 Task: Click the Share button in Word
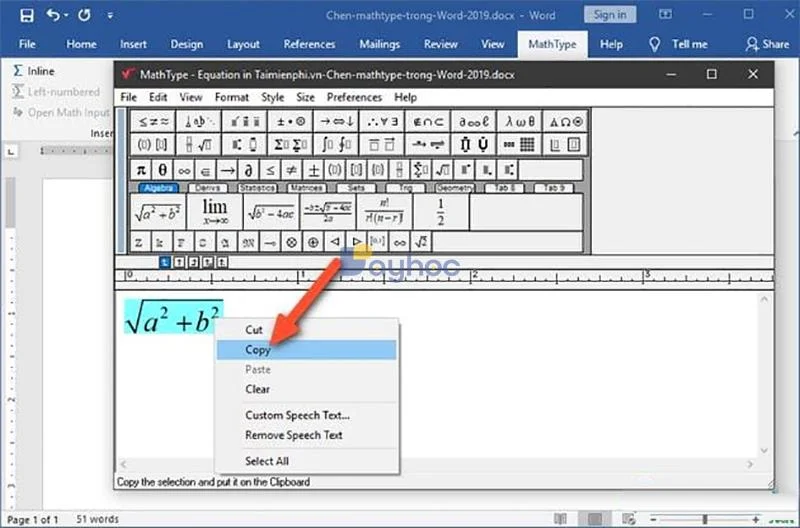coord(767,44)
